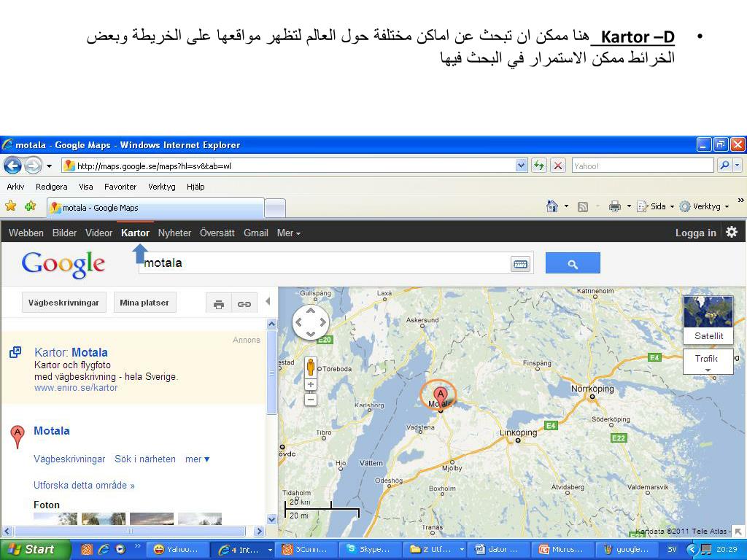Click the RSS feeds icon
This screenshot has width=747, height=560.
pos(583,206)
